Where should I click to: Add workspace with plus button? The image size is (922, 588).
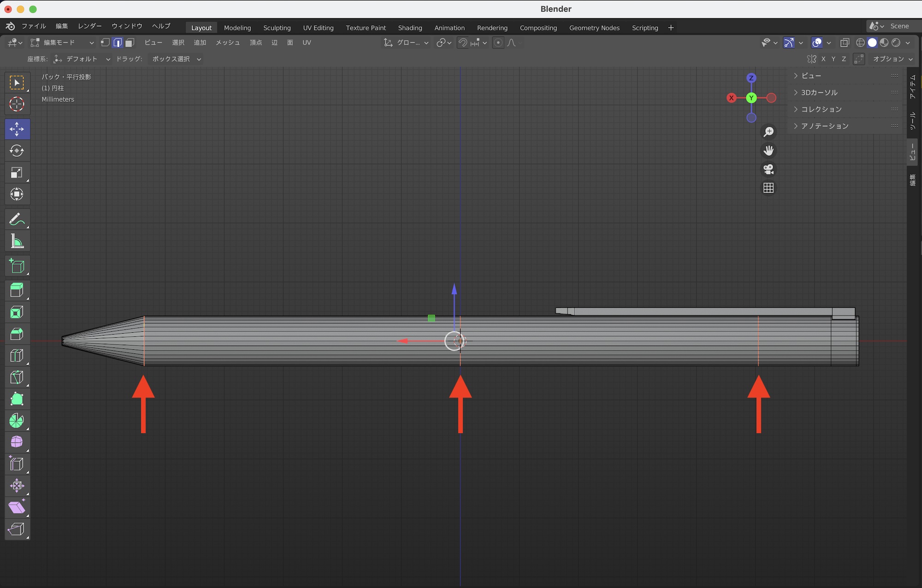671,28
